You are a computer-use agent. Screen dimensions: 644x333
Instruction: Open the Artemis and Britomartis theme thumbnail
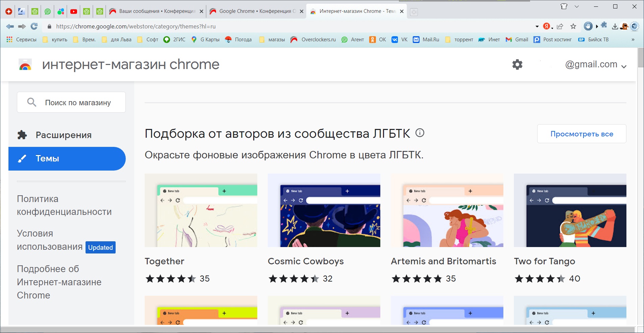447,210
